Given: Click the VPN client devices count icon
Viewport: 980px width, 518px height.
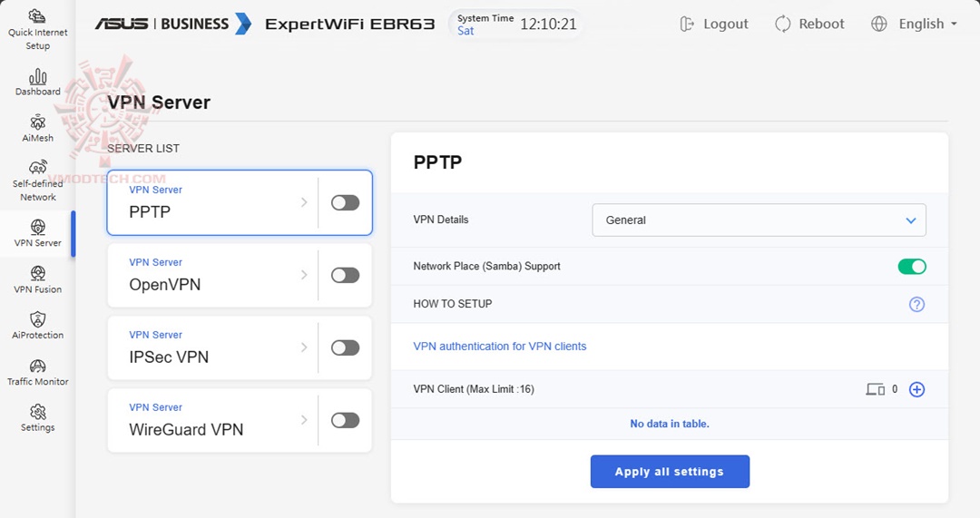Looking at the screenshot, I should click(x=875, y=389).
